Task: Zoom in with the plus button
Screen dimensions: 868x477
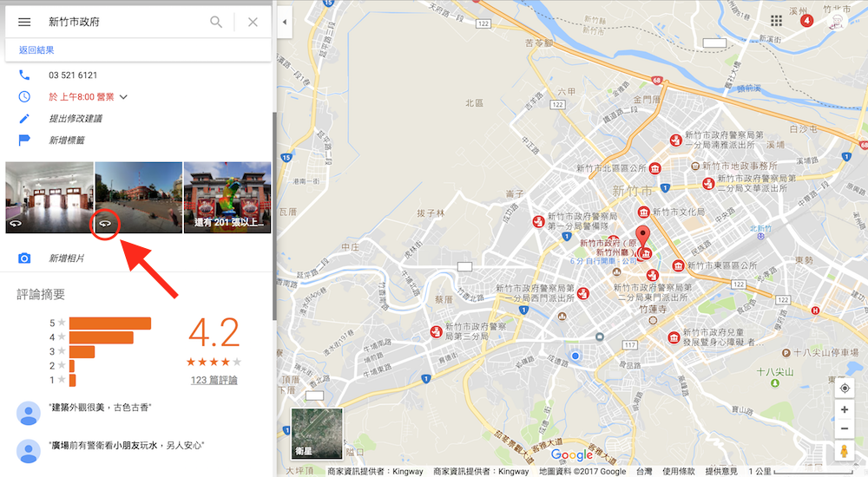Action: [x=845, y=409]
